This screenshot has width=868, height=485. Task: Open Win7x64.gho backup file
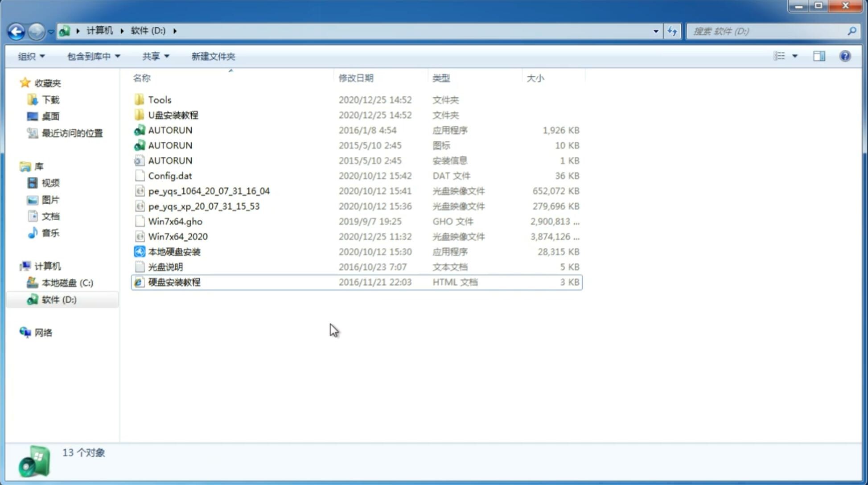[176, 221]
